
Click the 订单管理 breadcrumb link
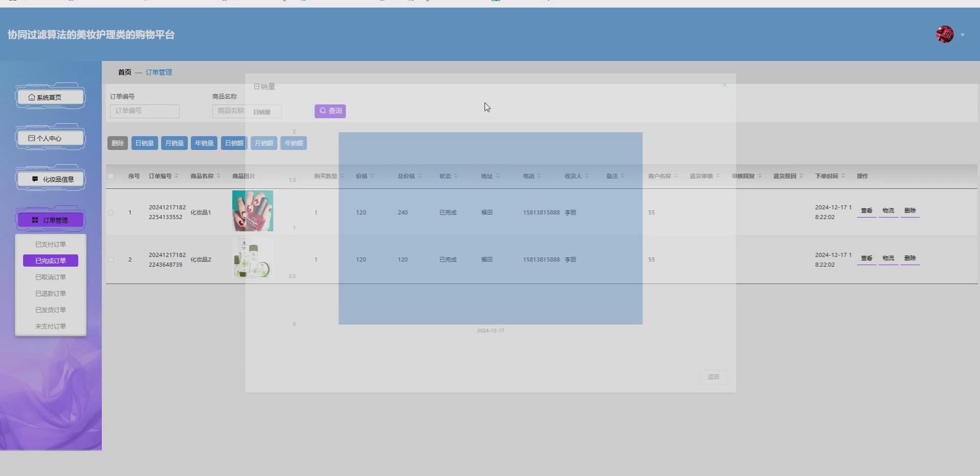pos(159,72)
